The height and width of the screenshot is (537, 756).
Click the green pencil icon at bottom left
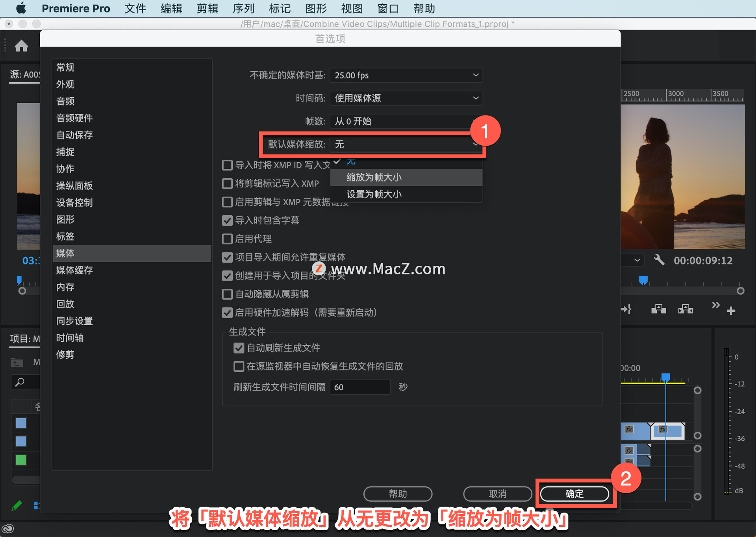click(17, 506)
